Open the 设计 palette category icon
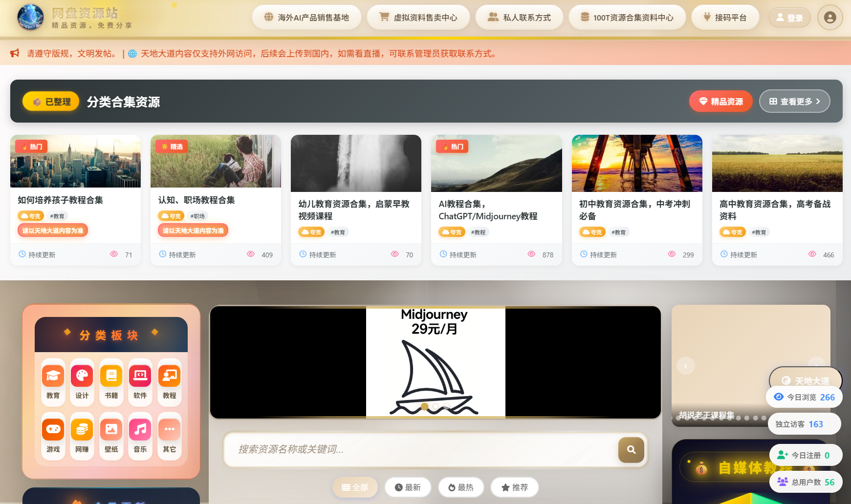The width and height of the screenshot is (851, 504). click(82, 376)
